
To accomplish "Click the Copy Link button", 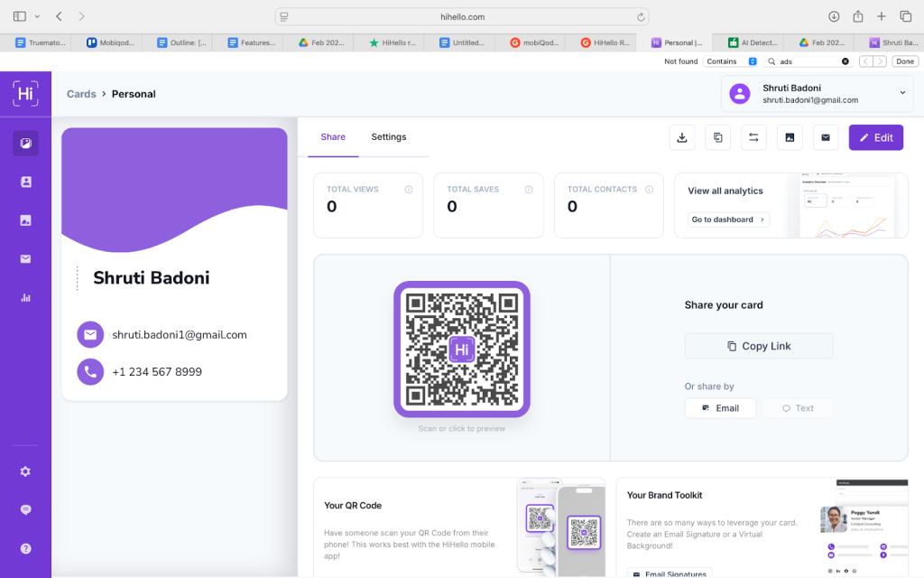I will coord(758,346).
